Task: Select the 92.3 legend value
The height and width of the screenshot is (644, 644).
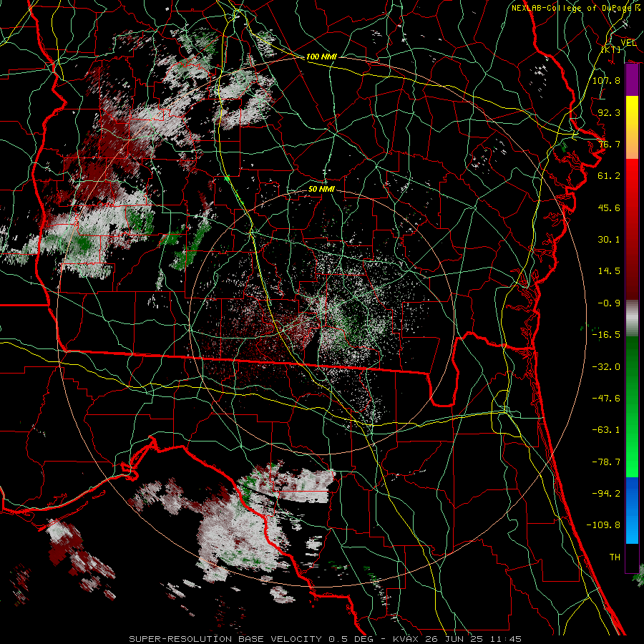Action: (x=609, y=112)
